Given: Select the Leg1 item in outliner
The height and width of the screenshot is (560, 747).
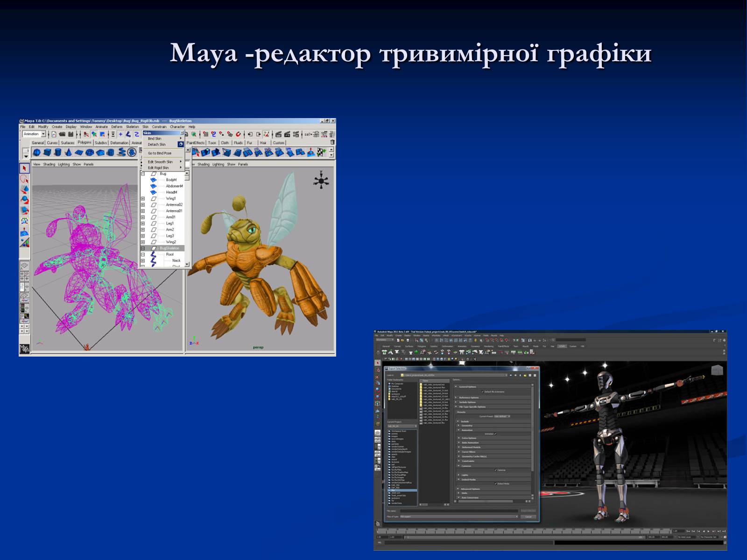Looking at the screenshot, I should pyautogui.click(x=169, y=224).
